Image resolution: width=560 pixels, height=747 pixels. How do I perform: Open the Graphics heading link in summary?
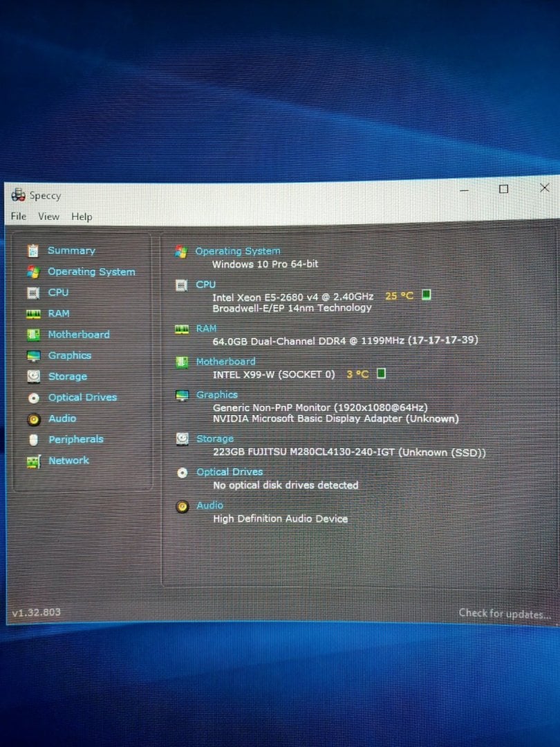[x=216, y=394]
